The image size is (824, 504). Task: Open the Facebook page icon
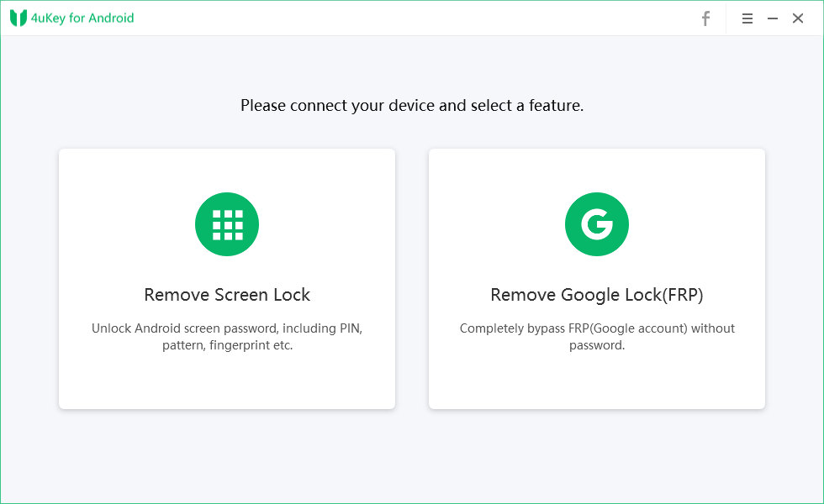(x=706, y=18)
